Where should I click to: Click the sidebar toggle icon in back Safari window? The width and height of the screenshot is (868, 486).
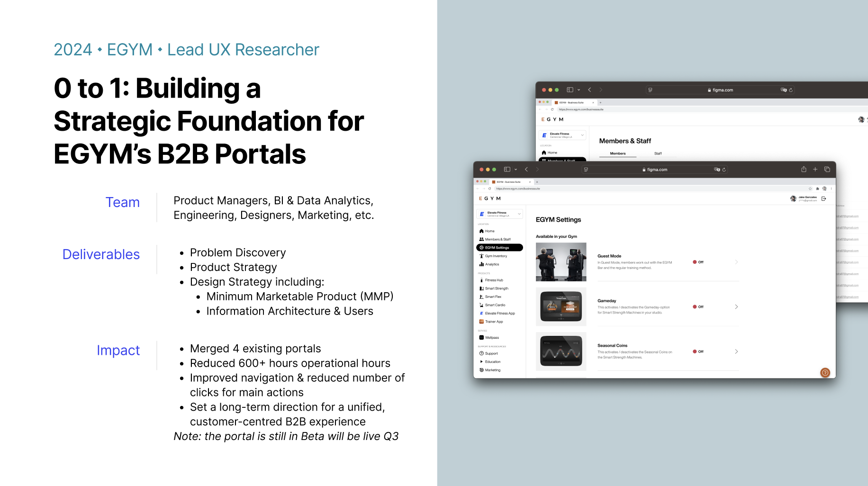click(570, 90)
